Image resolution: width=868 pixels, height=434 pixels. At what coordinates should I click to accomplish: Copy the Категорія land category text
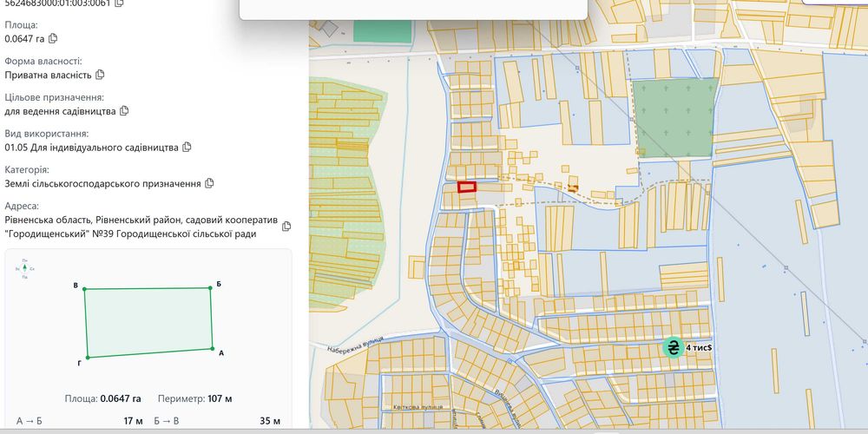tap(209, 182)
